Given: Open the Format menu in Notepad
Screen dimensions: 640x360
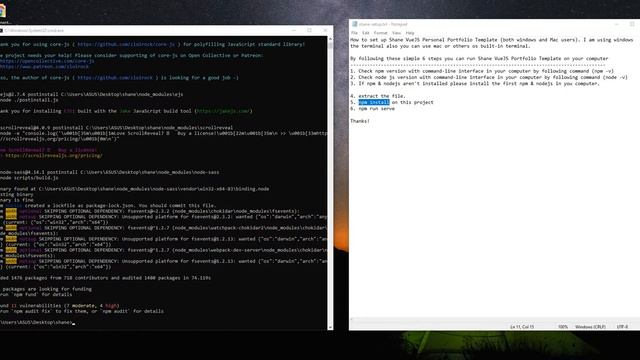Looking at the screenshot, I should [380, 33].
